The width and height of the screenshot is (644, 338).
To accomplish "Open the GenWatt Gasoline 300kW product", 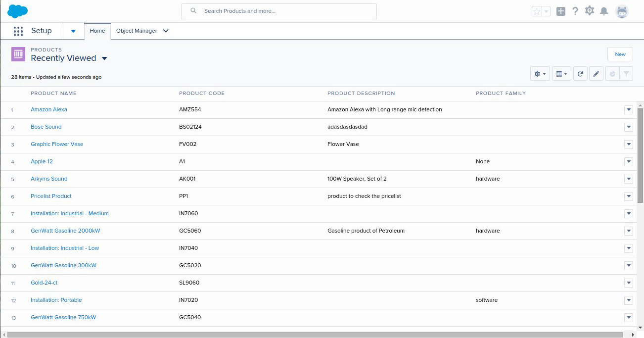I will coord(63,265).
